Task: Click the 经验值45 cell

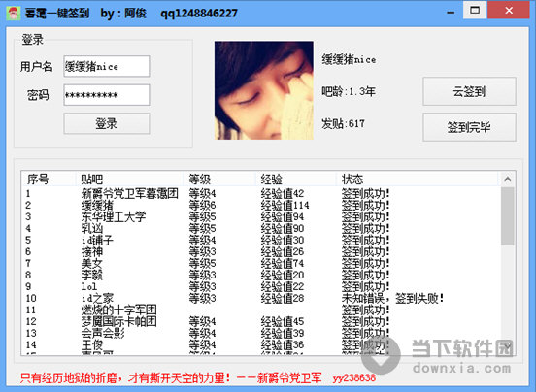Action: (283, 321)
